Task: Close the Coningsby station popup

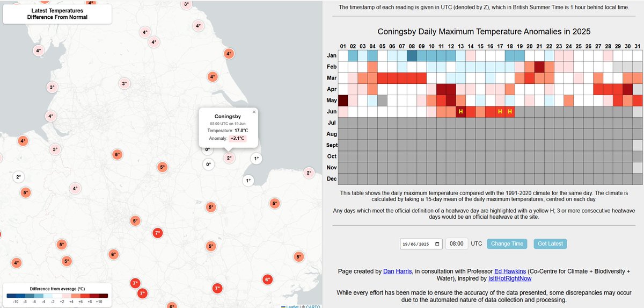Action: (254, 112)
